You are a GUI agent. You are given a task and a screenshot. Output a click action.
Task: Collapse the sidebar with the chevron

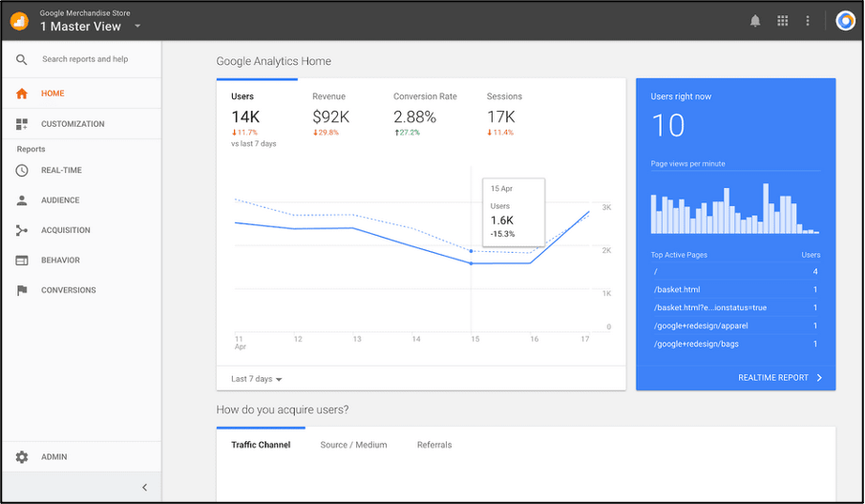[144, 488]
